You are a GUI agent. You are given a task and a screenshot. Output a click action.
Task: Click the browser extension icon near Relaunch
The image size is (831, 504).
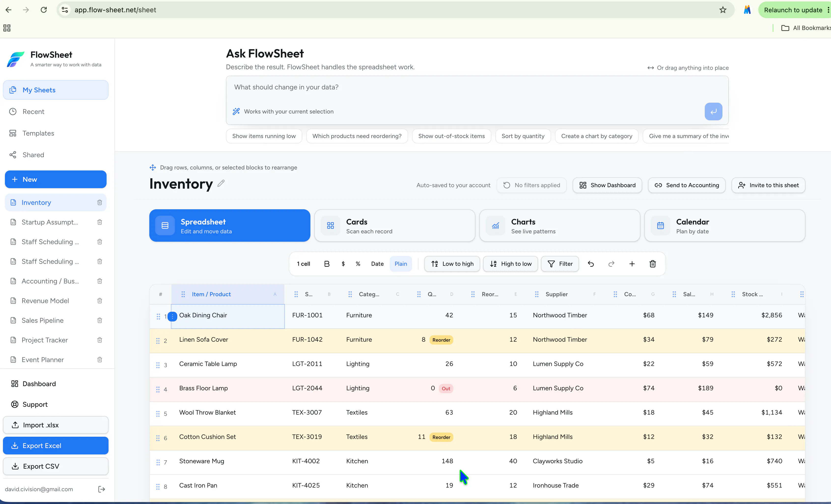pos(747,10)
